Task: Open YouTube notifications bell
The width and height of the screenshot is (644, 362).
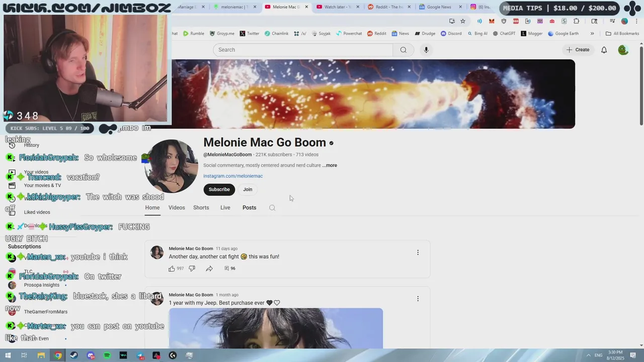Action: tap(604, 50)
